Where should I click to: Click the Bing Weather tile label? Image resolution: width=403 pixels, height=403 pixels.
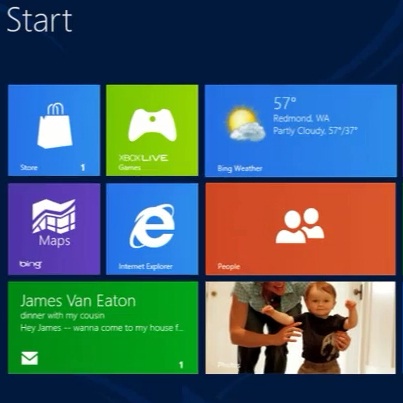tap(240, 168)
